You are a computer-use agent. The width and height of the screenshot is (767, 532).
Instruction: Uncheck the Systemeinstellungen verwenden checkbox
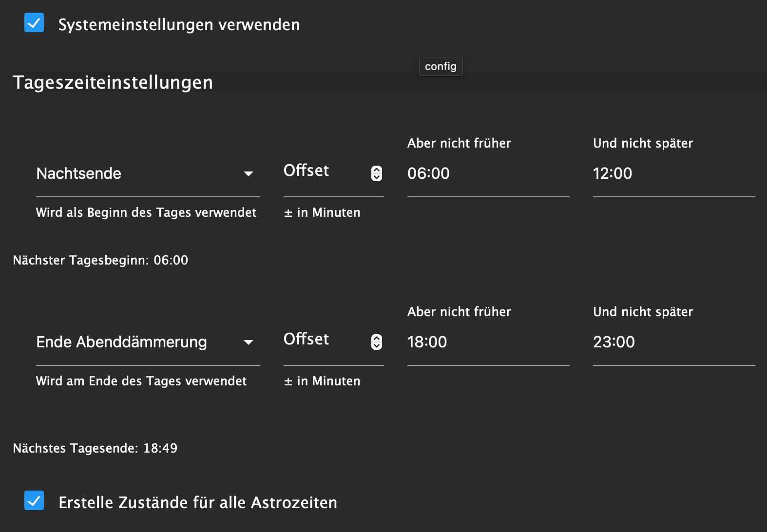pyautogui.click(x=34, y=23)
